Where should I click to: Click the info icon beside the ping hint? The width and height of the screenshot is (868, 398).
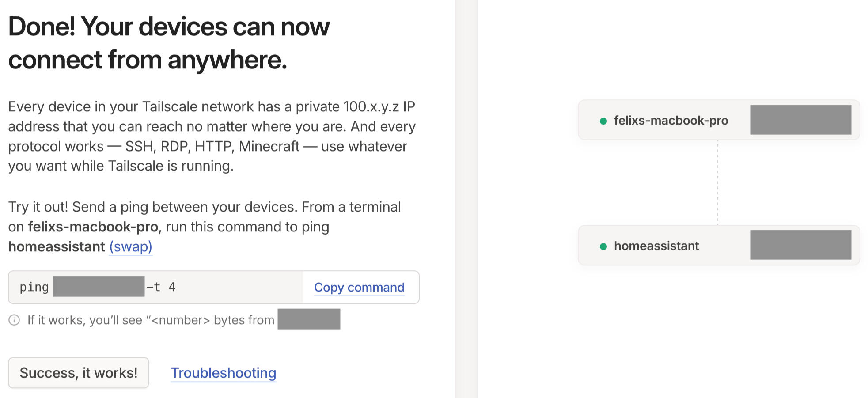pos(14,320)
